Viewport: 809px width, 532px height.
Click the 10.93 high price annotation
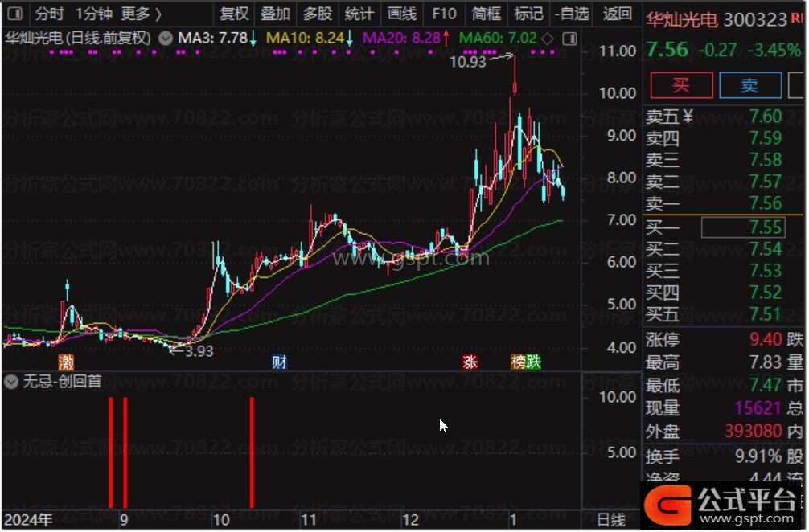coord(468,62)
